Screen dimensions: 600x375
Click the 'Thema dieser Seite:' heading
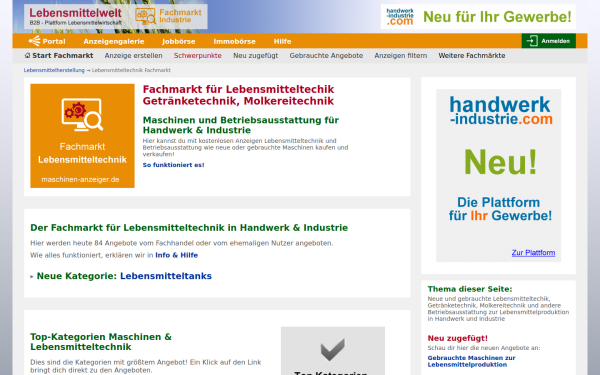pyautogui.click(x=470, y=289)
